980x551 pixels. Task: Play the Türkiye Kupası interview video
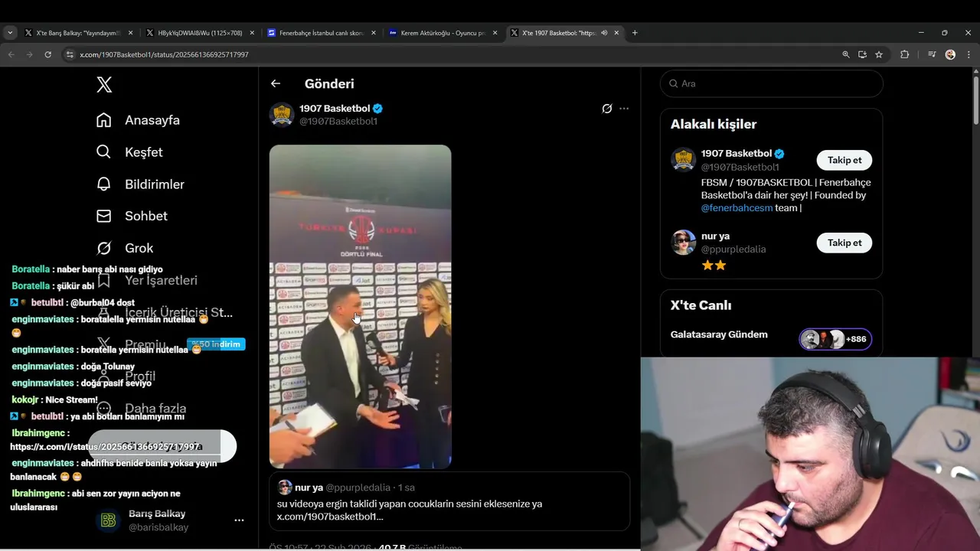(360, 306)
